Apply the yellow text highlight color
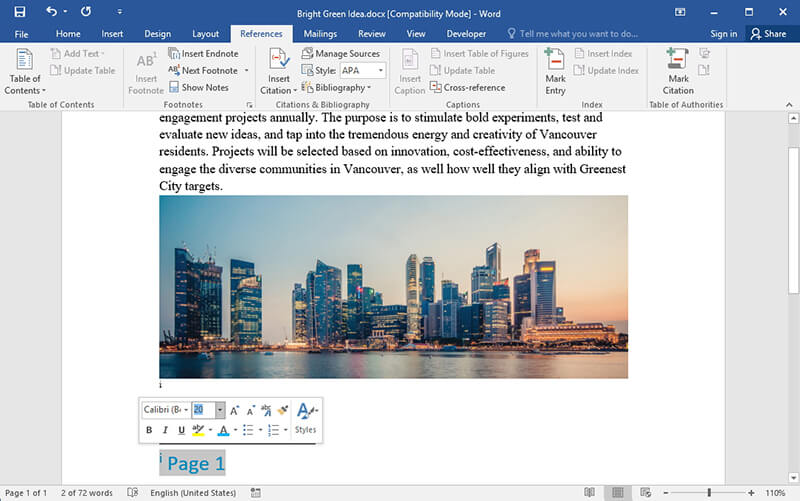This screenshot has height=501, width=800. tap(198, 430)
